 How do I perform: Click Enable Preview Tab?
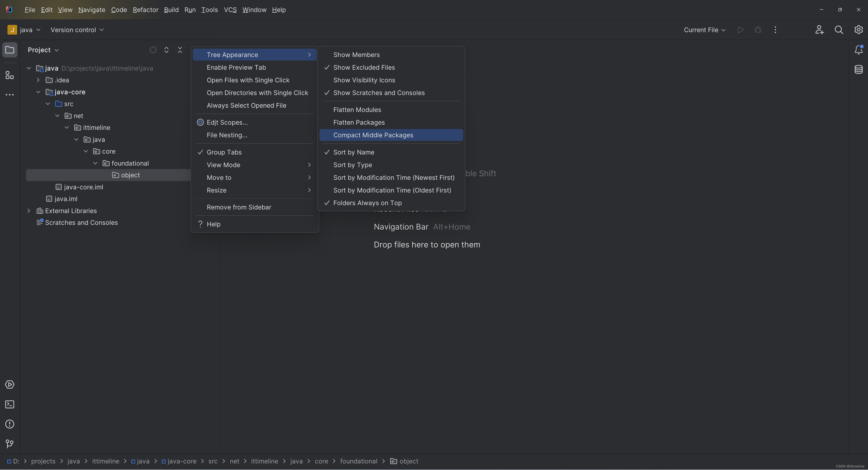[x=255, y=67]
